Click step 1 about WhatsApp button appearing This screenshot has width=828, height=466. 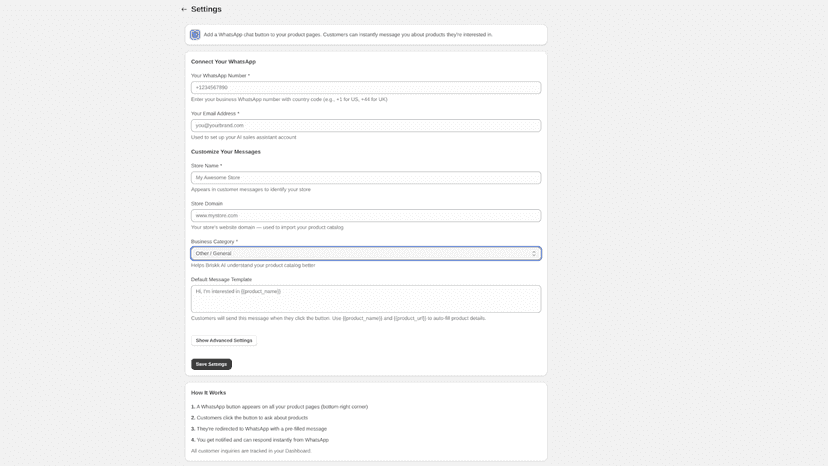click(x=279, y=407)
